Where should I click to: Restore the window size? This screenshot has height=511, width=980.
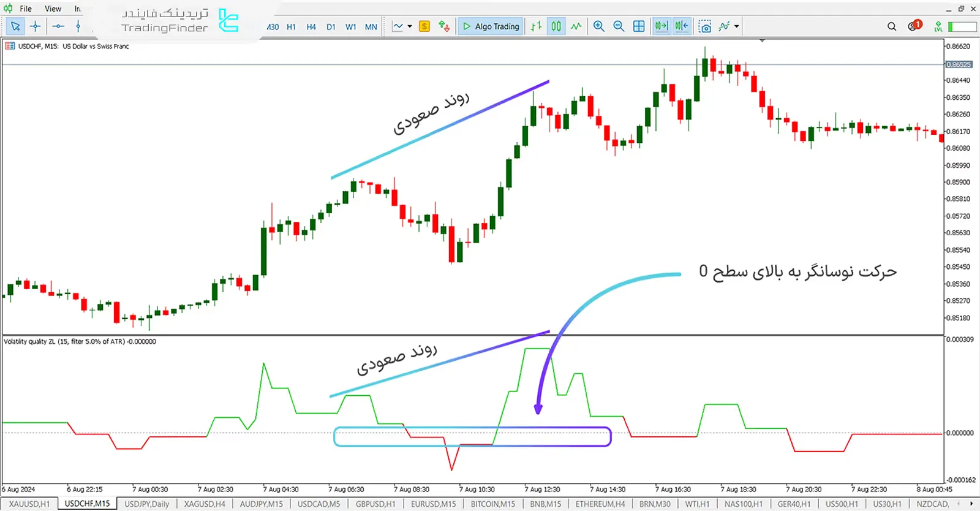(960, 8)
